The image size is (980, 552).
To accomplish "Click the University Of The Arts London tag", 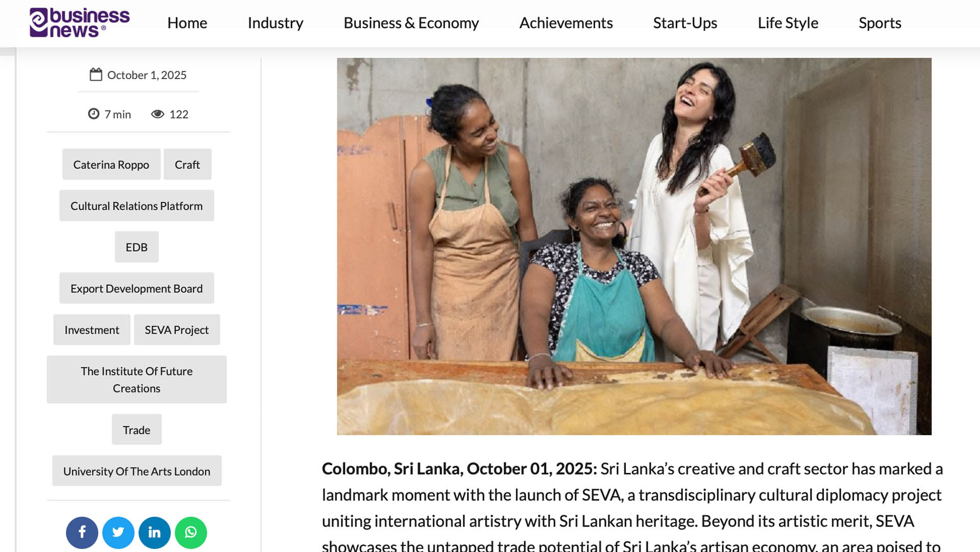I will click(x=136, y=471).
